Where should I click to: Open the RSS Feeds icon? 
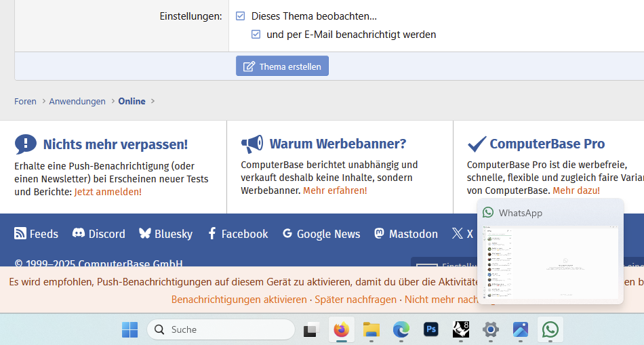click(20, 233)
